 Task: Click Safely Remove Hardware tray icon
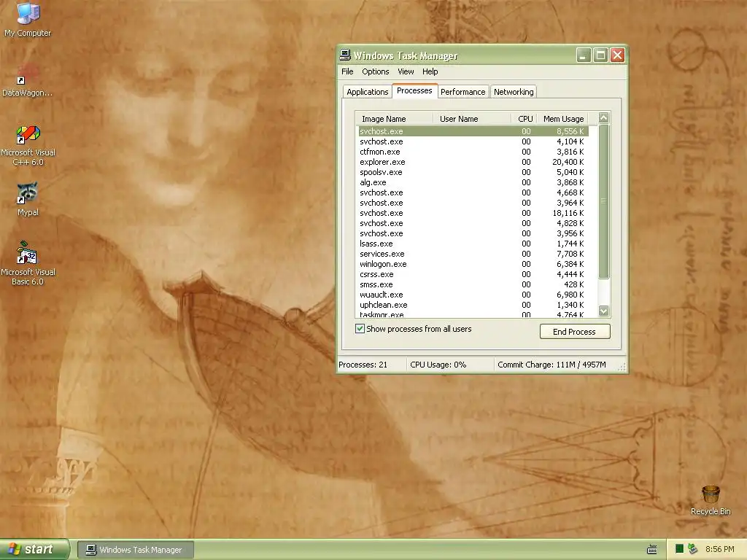tap(693, 549)
